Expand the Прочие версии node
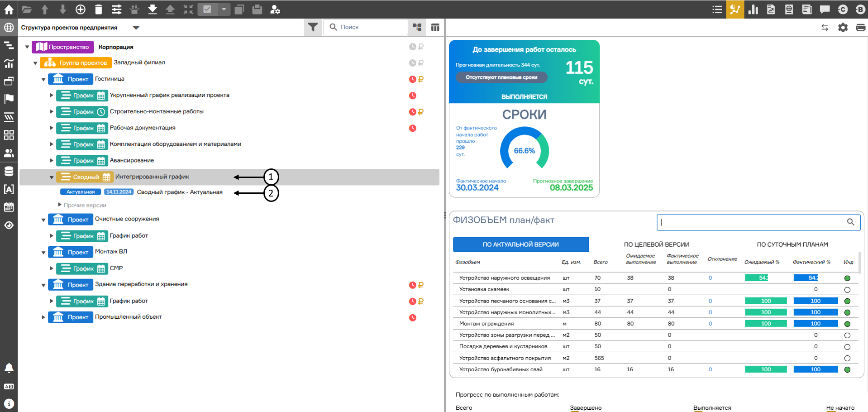 pos(60,205)
